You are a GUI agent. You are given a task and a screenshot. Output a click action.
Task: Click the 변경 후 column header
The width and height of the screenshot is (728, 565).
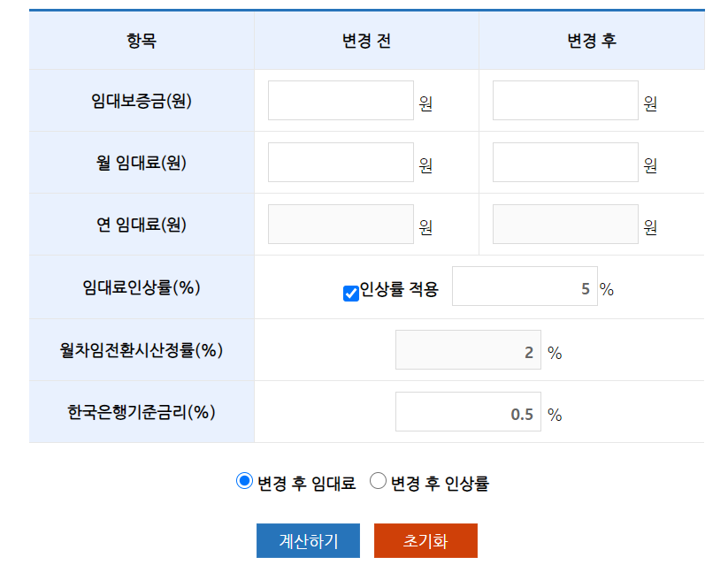tap(592, 41)
